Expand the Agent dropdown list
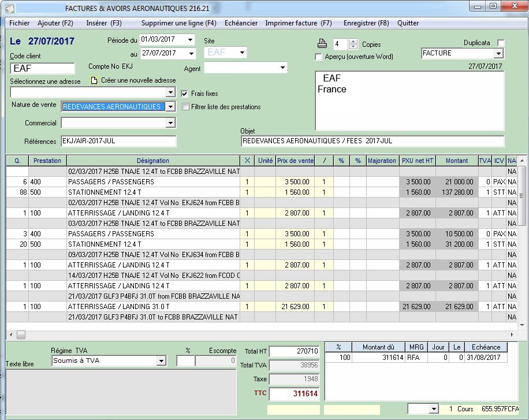Viewport: 529px width, 420px height. 282,68
